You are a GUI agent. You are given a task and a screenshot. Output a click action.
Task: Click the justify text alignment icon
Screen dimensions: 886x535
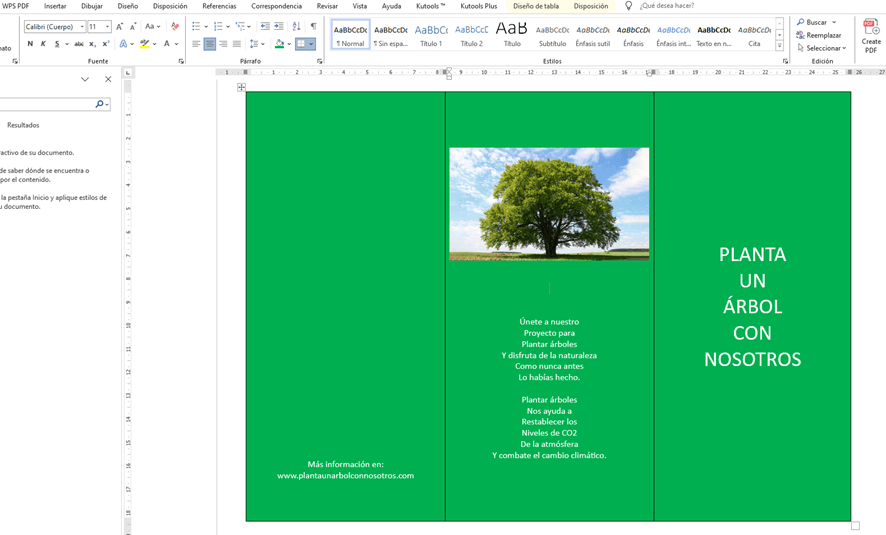tap(236, 44)
